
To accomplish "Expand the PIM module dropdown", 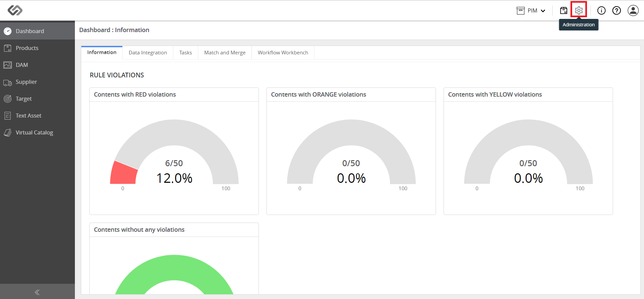I will coord(531,10).
